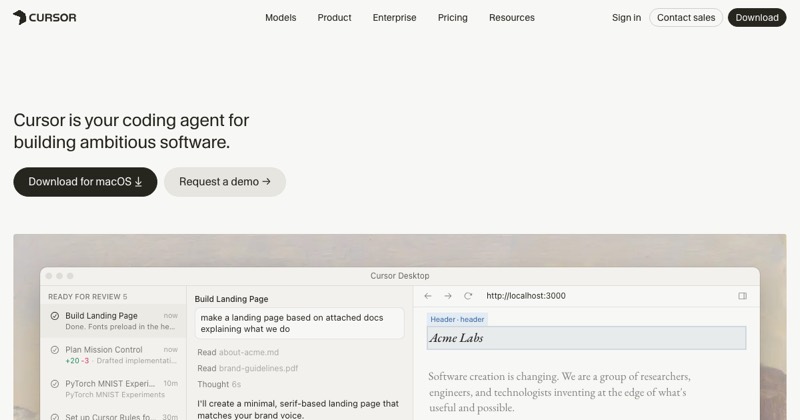Open the Product menu
The width and height of the screenshot is (800, 420).
pos(334,17)
